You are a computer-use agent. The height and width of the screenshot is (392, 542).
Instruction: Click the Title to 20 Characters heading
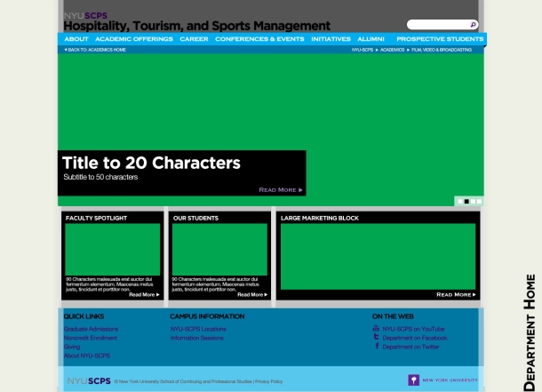pos(151,163)
